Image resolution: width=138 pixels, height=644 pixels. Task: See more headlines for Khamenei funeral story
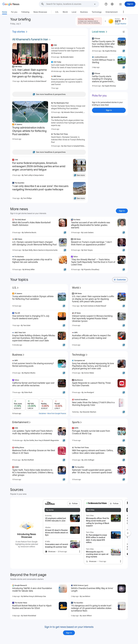coord(49,94)
